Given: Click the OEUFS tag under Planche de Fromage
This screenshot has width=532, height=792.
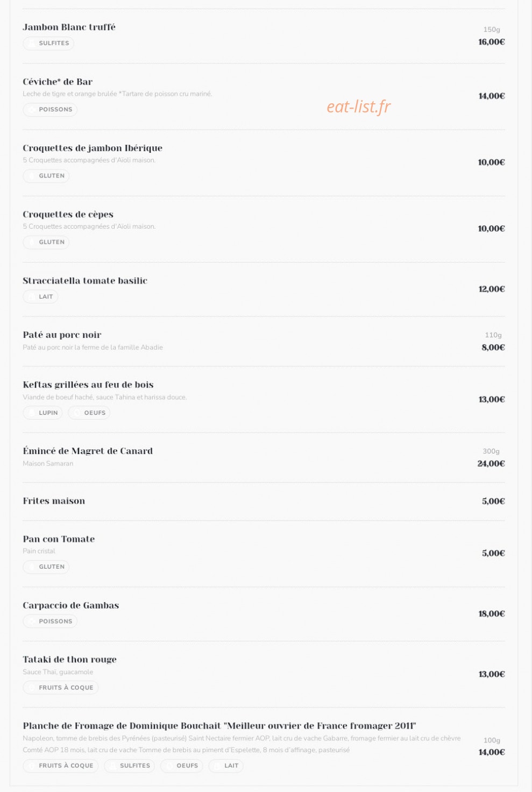Looking at the screenshot, I should (x=181, y=766).
